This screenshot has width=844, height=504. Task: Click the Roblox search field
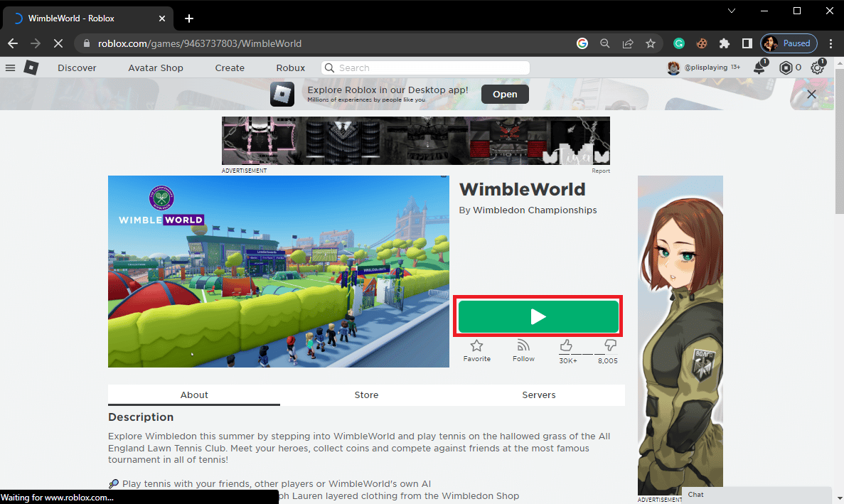pyautogui.click(x=427, y=68)
